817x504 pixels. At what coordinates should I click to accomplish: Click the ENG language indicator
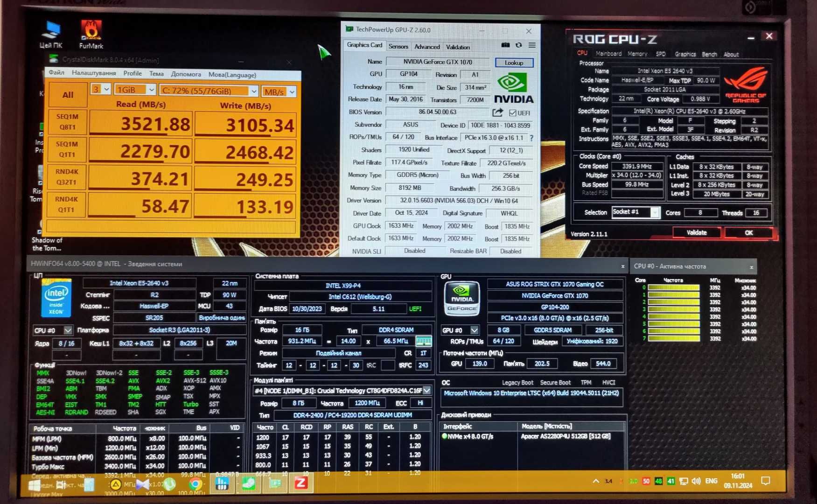click(x=711, y=481)
